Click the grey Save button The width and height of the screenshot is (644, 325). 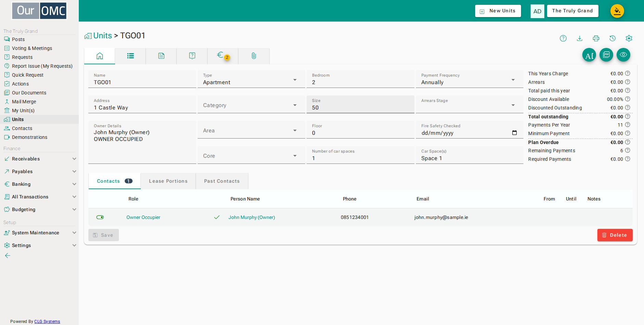[x=103, y=235]
